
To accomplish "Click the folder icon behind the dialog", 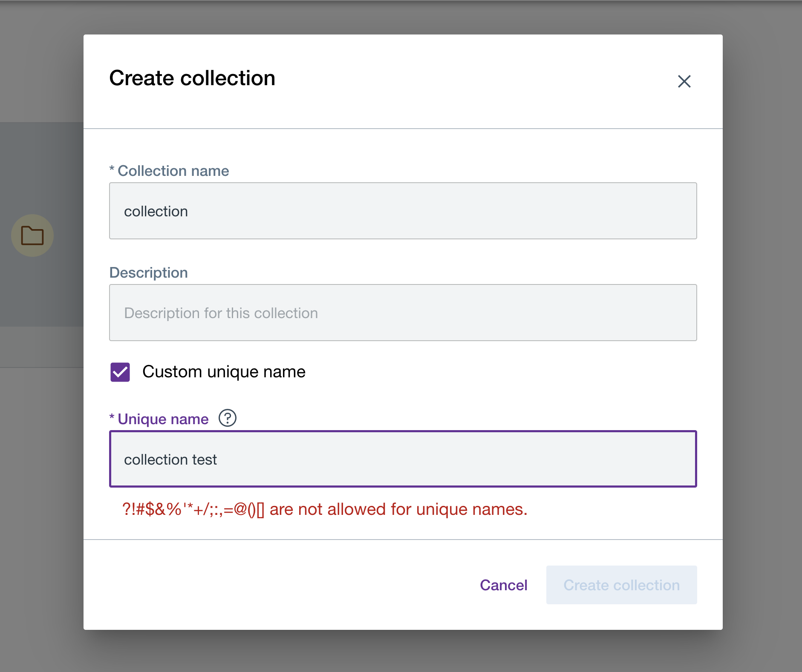I will tap(33, 235).
